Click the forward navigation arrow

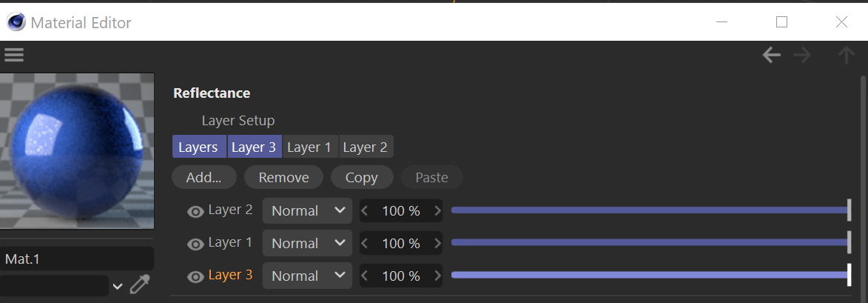tap(802, 55)
